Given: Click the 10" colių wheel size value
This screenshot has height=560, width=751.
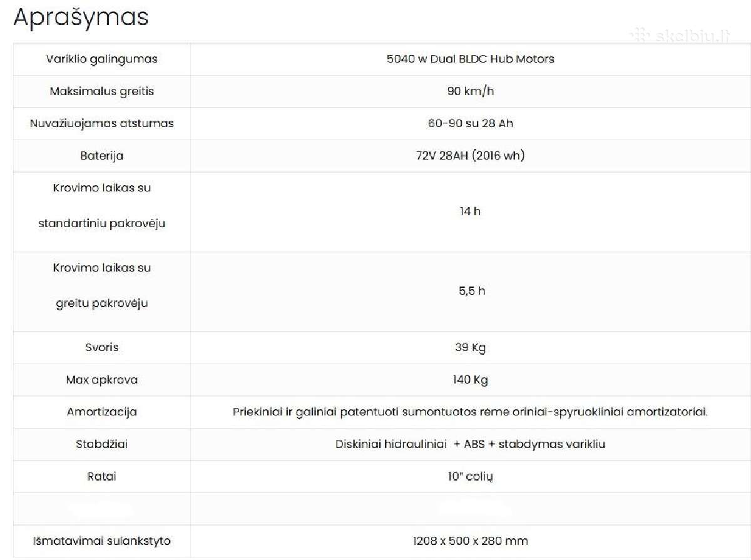Looking at the screenshot, I should (471, 477).
